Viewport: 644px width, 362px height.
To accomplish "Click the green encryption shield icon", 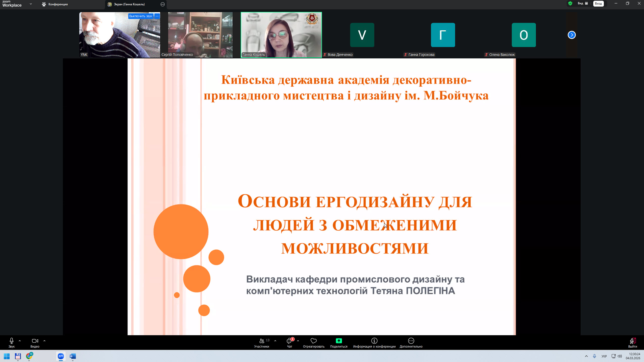I will click(570, 4).
